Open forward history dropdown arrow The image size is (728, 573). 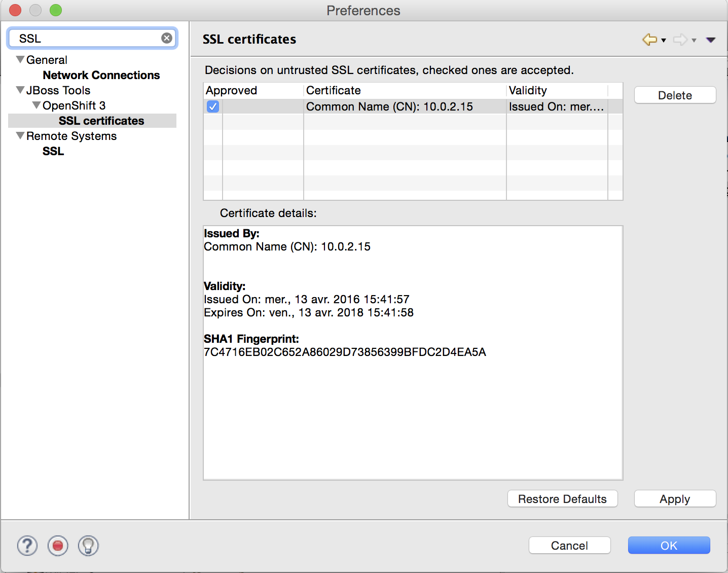tap(694, 41)
